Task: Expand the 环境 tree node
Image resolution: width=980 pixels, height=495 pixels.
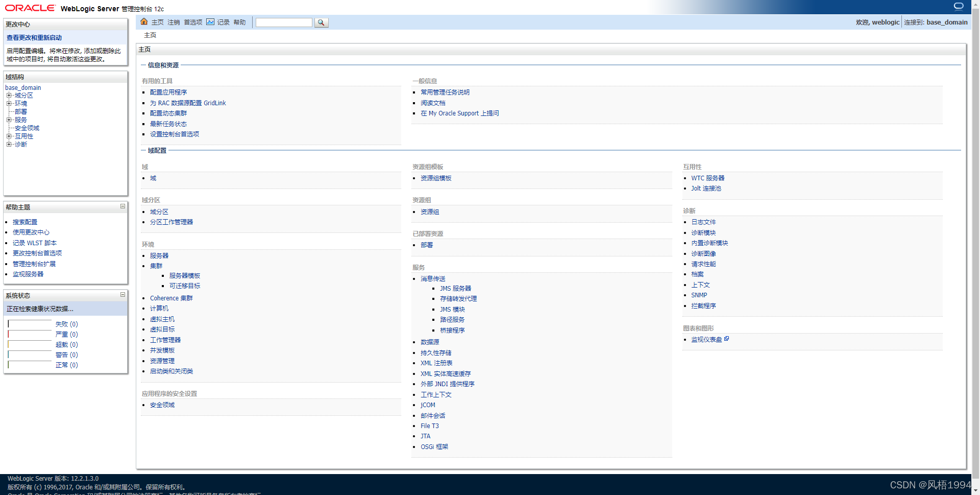Action: 9,104
